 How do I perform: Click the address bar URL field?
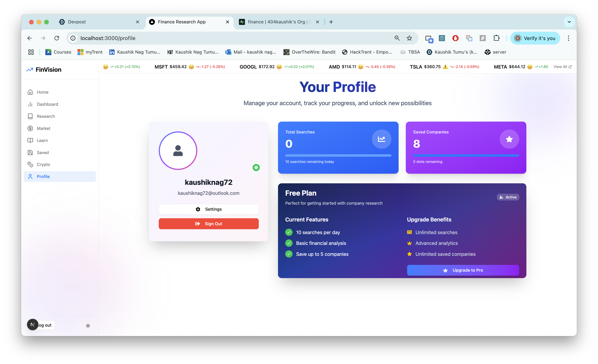[218, 38]
